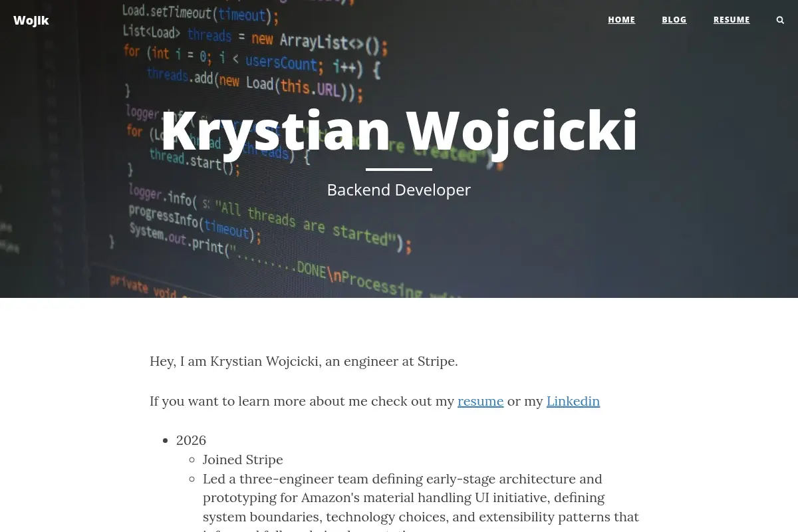Screen dimensions: 798x532
Task: Open the Linkedin profile link
Action: click(x=573, y=401)
